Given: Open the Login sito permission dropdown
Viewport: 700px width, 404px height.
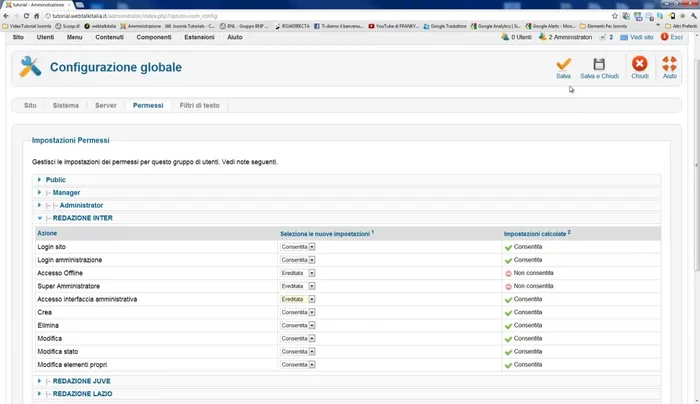Looking at the screenshot, I should click(298, 246).
